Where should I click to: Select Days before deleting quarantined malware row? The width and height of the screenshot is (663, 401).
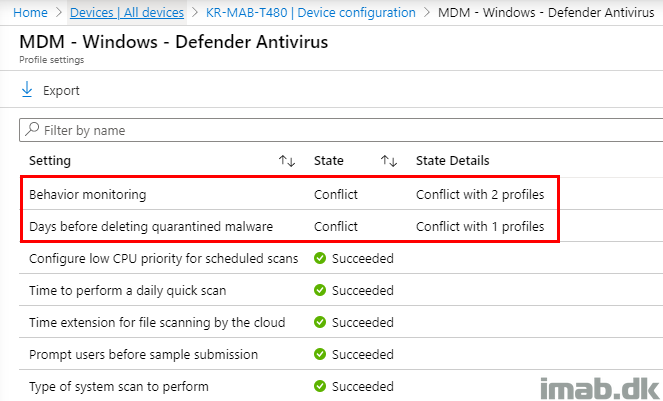click(290, 226)
